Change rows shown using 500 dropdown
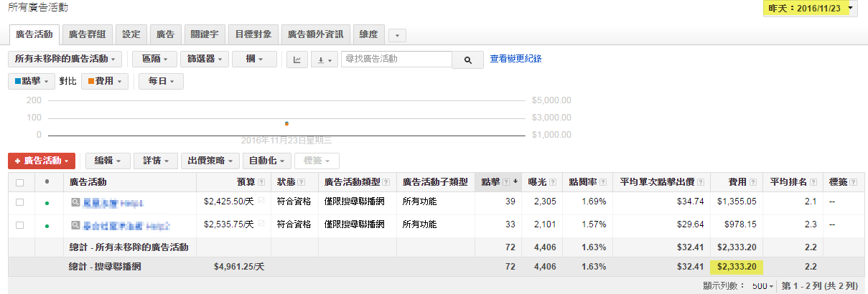 [x=763, y=286]
